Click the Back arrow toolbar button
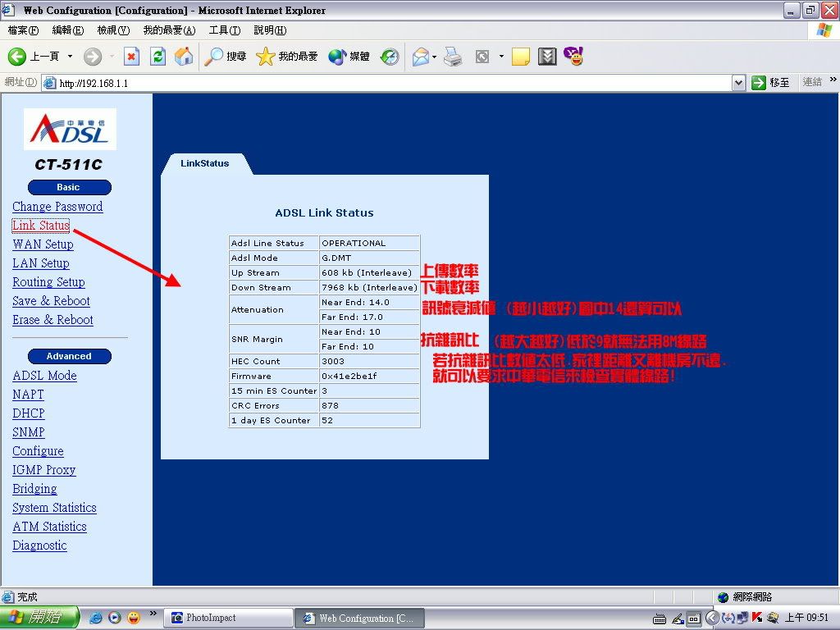This screenshot has width=840, height=630. click(33, 57)
